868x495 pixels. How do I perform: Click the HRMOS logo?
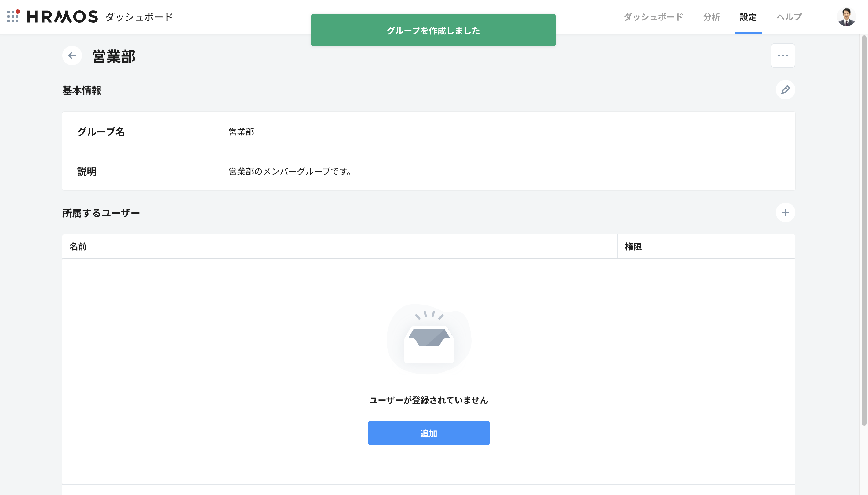[x=63, y=17]
